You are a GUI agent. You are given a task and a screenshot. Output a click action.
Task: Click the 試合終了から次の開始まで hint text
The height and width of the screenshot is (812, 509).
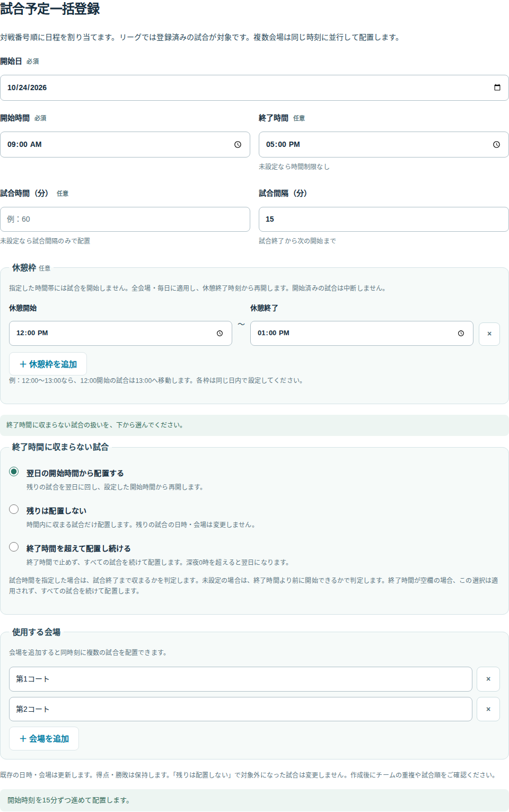point(297,241)
